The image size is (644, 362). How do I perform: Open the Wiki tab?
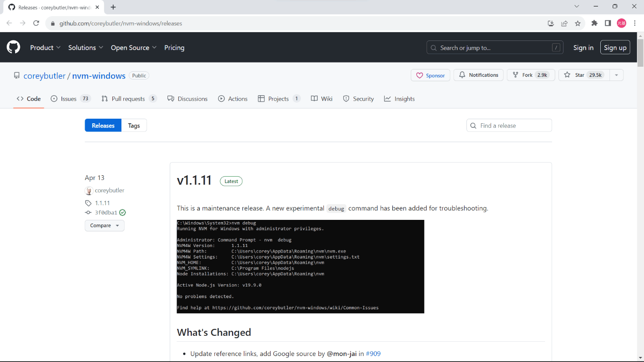point(322,98)
